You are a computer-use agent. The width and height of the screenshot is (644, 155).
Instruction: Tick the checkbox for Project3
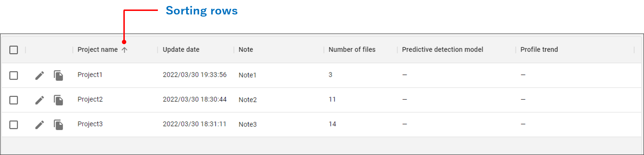click(14, 125)
